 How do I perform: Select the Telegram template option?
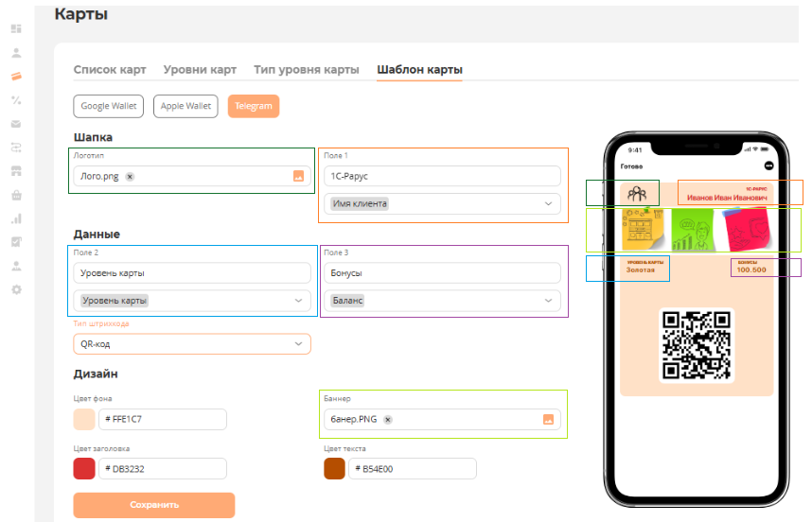pyautogui.click(x=254, y=106)
